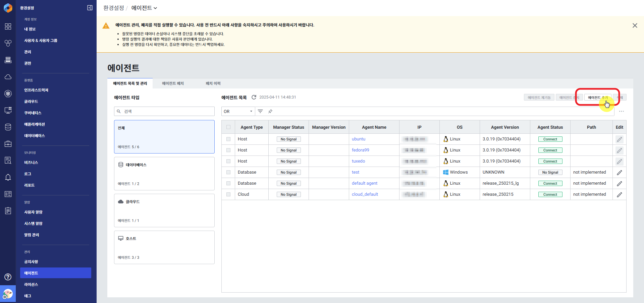Open the 패치 이력 tab

(x=213, y=83)
